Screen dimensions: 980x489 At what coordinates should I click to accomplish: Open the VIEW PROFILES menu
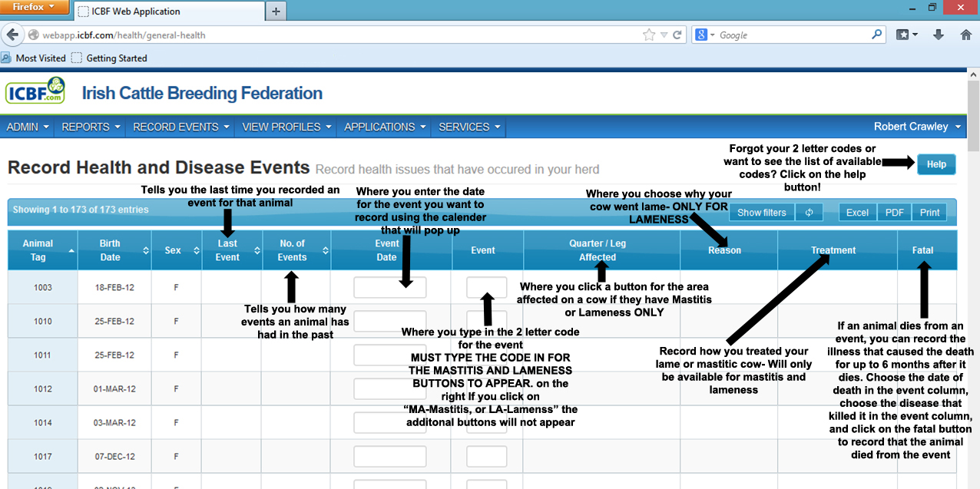287,127
